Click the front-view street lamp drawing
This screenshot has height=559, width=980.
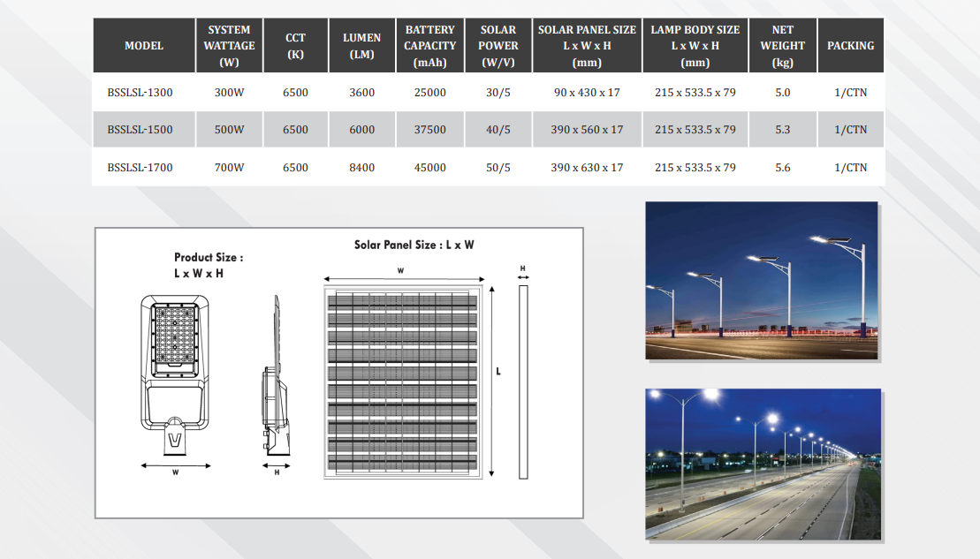click(176, 374)
